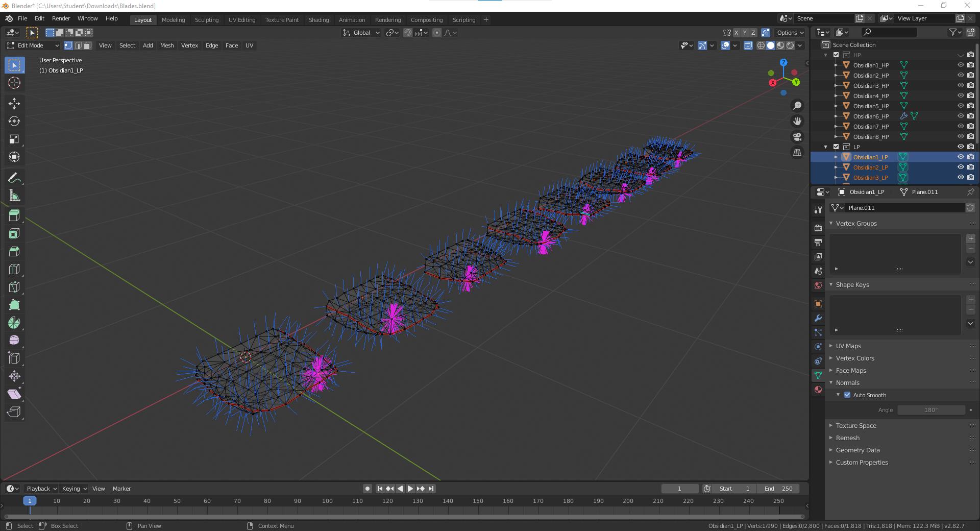Open the Edit Mode dropdown
Image resolution: width=980 pixels, height=531 pixels.
[x=33, y=45]
